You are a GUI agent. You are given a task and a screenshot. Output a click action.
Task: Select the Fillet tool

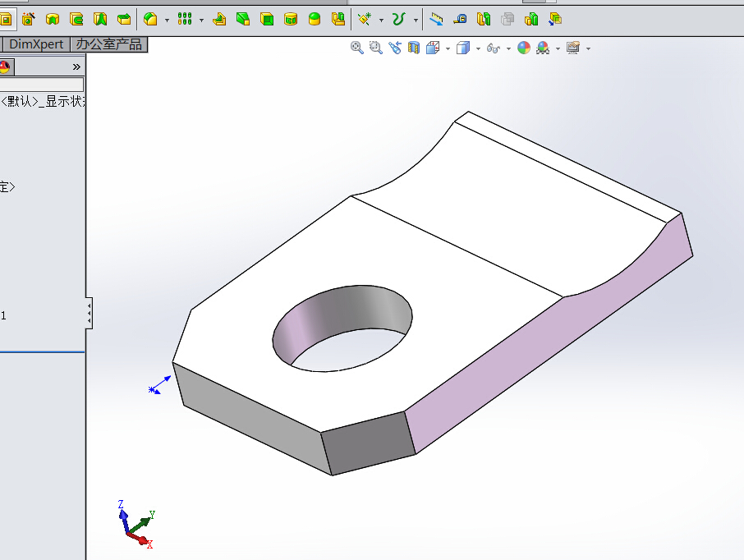coord(150,19)
